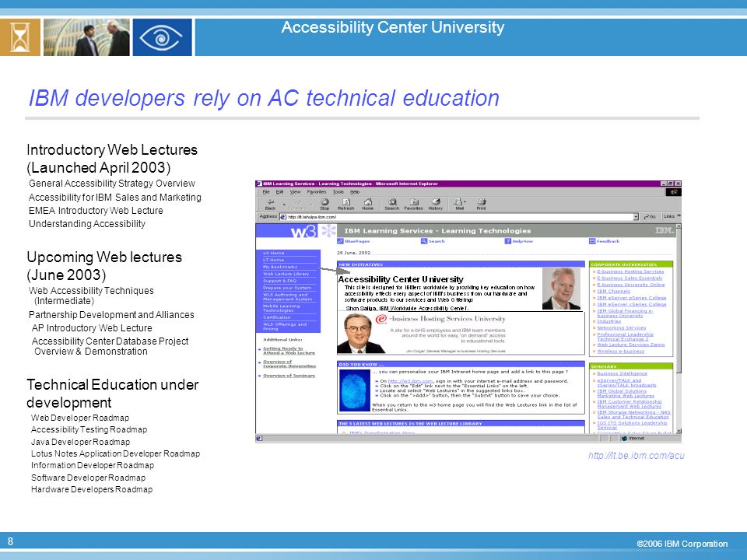Open the Favorites toolbar icon
This screenshot has width=747, height=560.
click(413, 205)
